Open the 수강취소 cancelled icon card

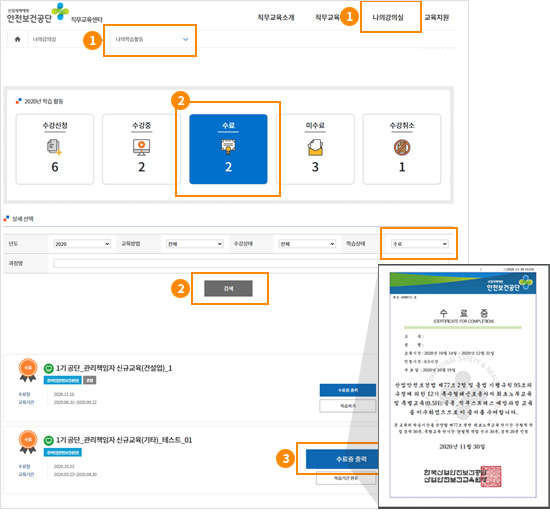402,149
